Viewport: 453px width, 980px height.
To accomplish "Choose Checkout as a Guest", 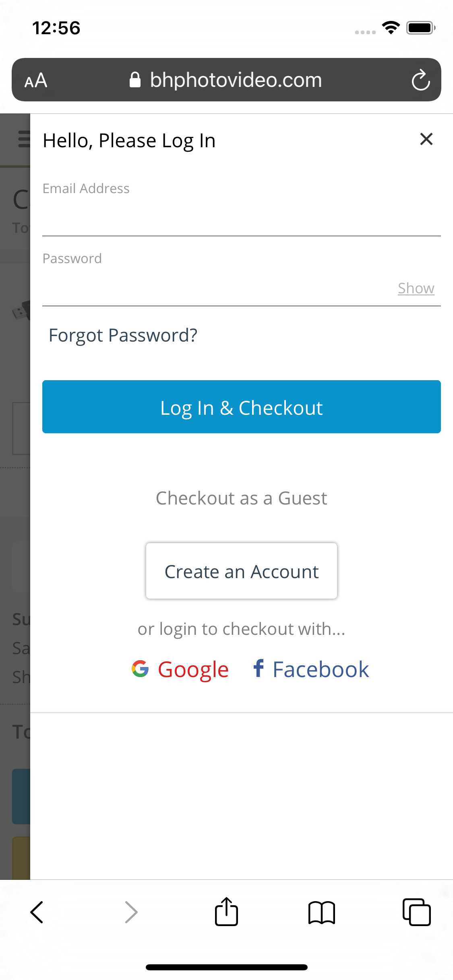I will pyautogui.click(x=241, y=498).
